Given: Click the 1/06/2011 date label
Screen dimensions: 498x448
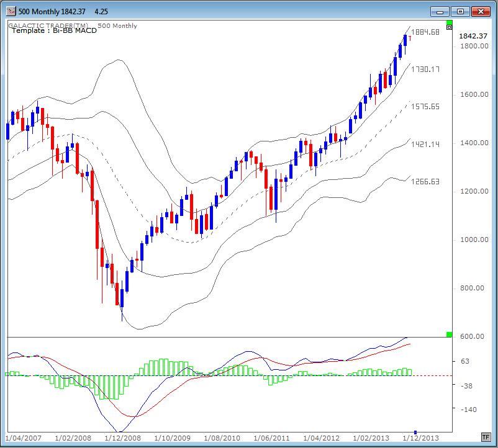Looking at the screenshot, I should [272, 438].
